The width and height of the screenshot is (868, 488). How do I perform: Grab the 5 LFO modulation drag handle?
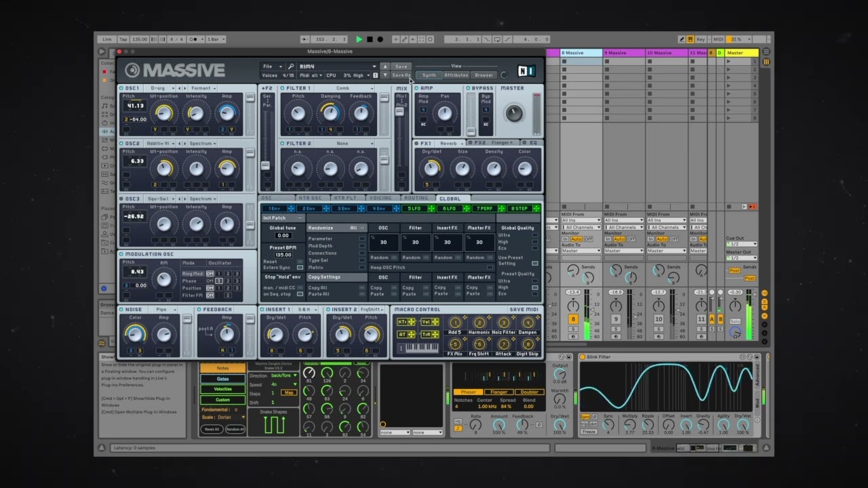(431, 209)
